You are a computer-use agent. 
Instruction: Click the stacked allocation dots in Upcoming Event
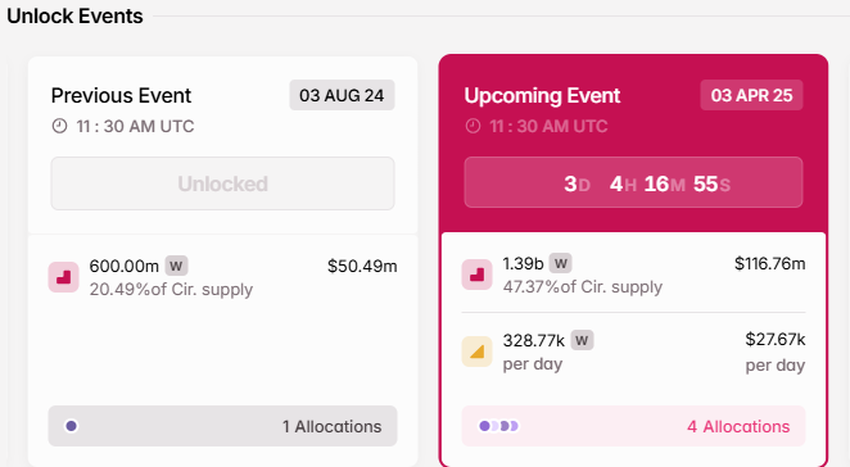[x=499, y=426]
